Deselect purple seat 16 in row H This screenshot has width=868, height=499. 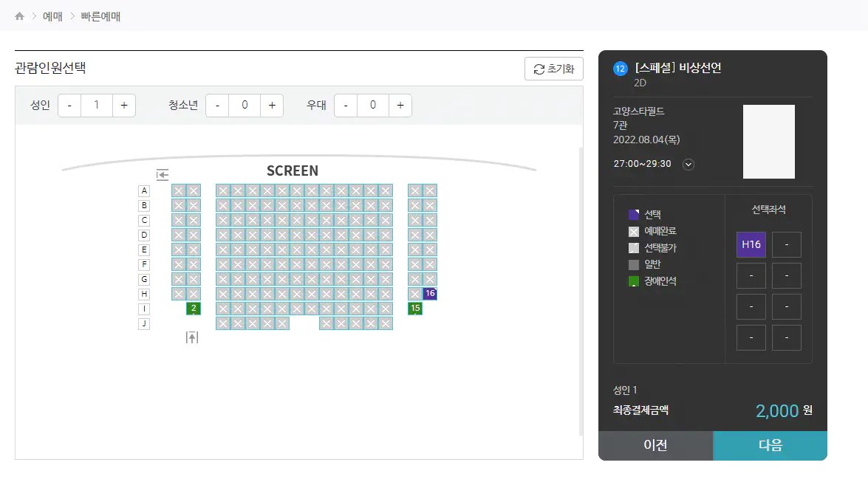point(430,294)
